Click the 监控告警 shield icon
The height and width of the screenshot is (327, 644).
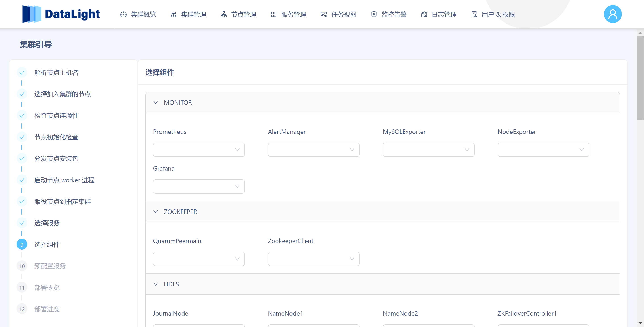pos(374,15)
